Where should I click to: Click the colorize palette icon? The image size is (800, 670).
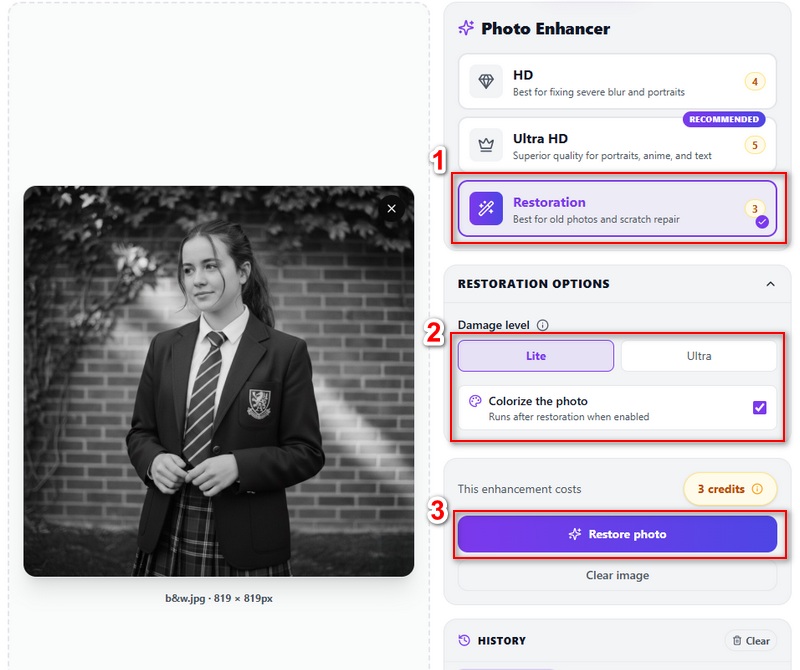pyautogui.click(x=475, y=401)
